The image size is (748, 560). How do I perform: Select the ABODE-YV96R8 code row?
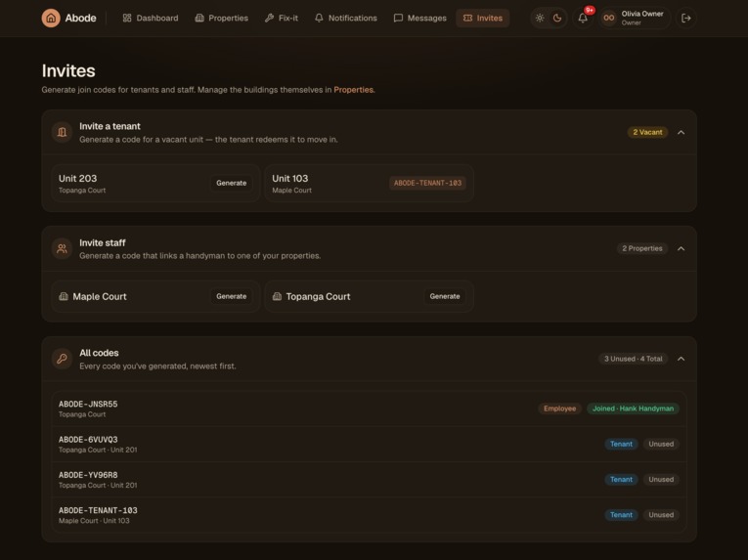tap(369, 480)
